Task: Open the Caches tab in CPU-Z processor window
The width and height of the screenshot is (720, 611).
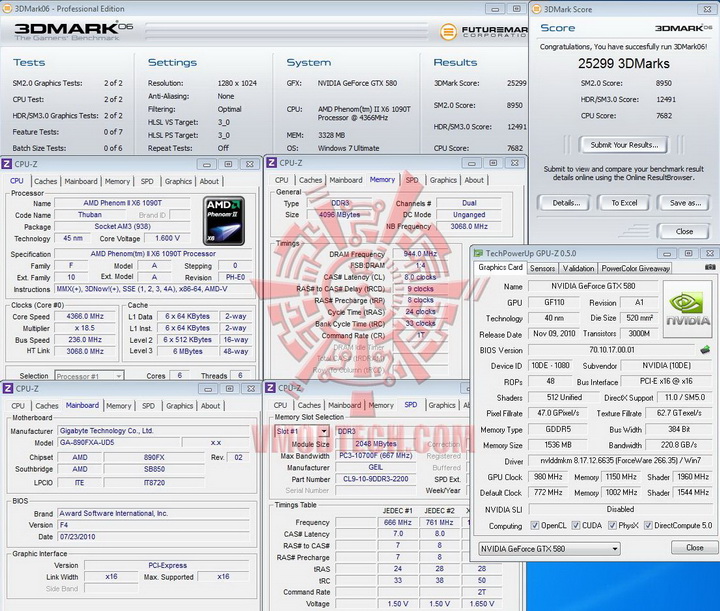Action: coord(48,181)
